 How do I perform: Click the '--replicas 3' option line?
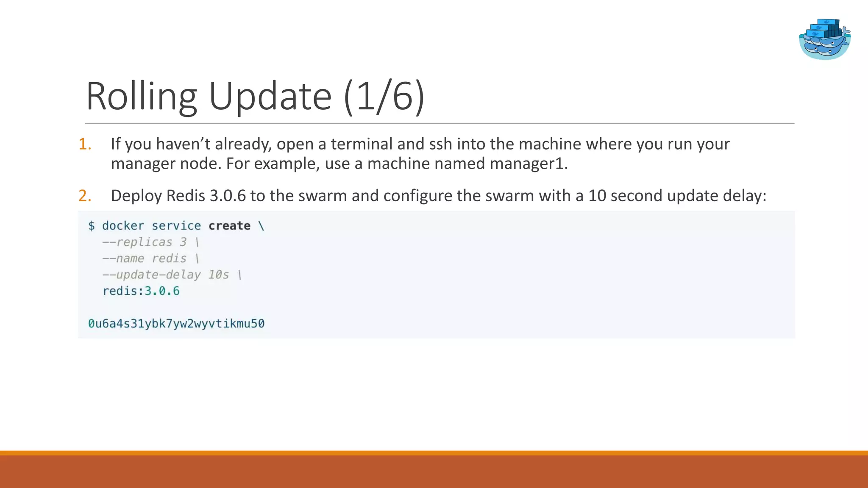(150, 242)
